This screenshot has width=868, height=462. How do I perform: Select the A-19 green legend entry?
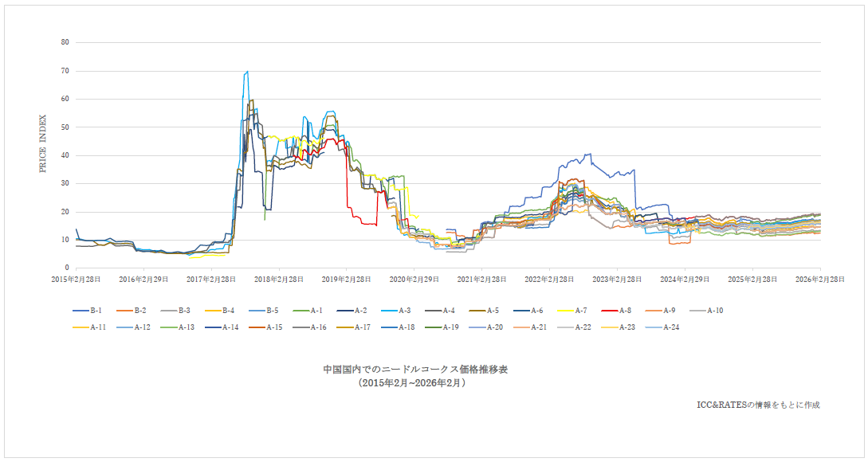[442, 327]
